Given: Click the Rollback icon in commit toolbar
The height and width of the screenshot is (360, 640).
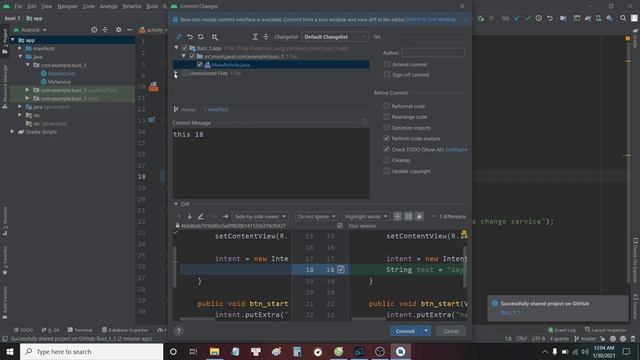Looking at the screenshot, I should point(190,37).
